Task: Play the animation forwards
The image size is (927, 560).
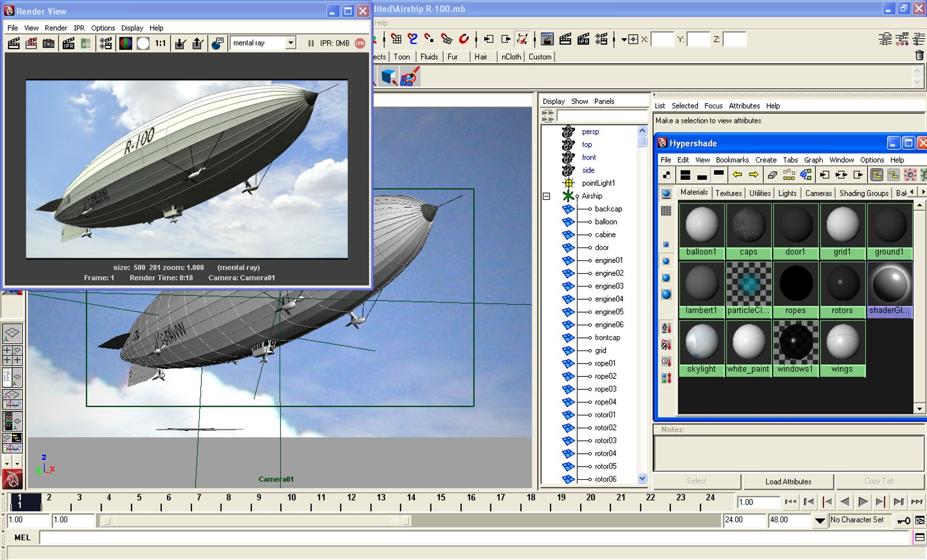Action: point(863,502)
